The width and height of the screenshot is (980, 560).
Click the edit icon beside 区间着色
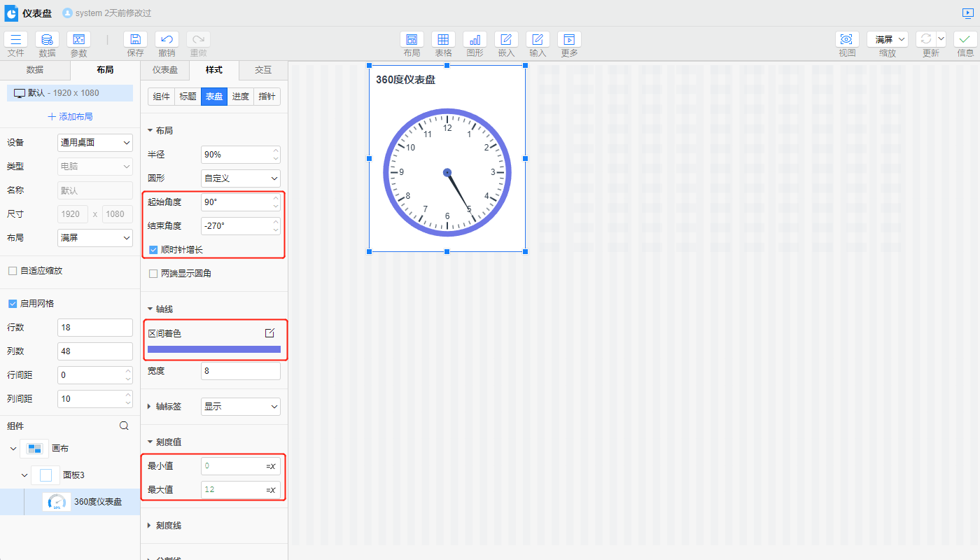pos(269,333)
